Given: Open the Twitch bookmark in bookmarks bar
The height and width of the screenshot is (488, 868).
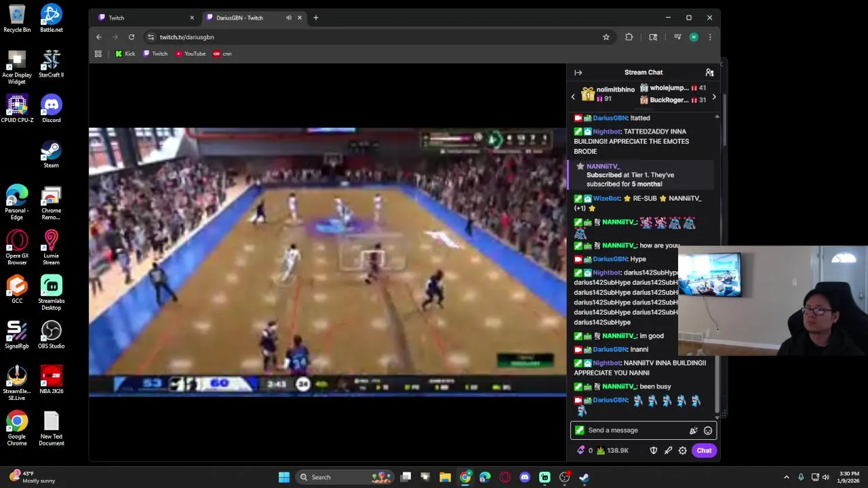Looking at the screenshot, I should click(155, 54).
